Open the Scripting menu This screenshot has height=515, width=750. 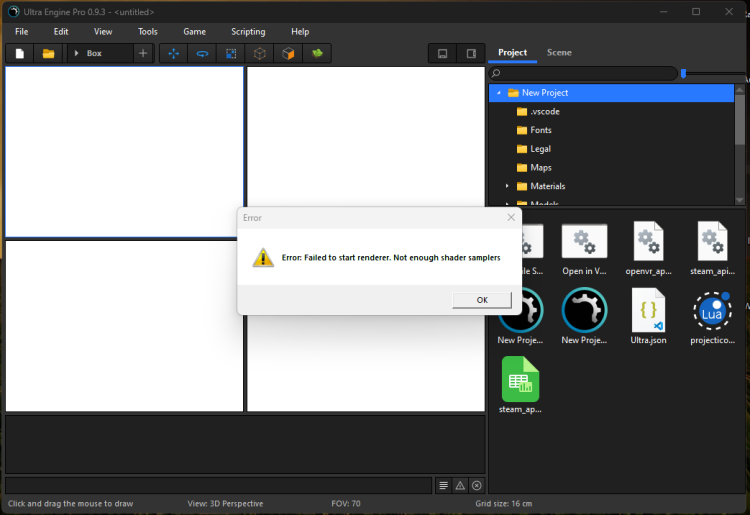(248, 32)
